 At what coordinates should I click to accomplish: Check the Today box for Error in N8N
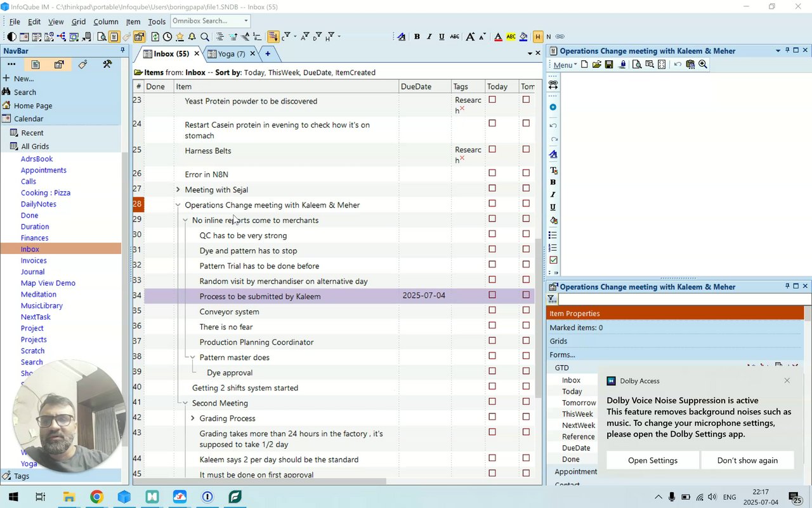click(492, 173)
